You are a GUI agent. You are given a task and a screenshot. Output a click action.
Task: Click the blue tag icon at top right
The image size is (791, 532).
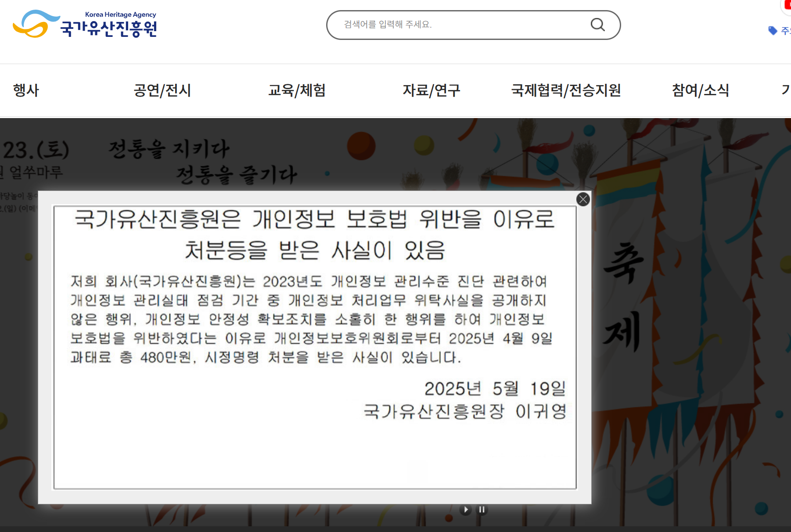[x=773, y=30]
